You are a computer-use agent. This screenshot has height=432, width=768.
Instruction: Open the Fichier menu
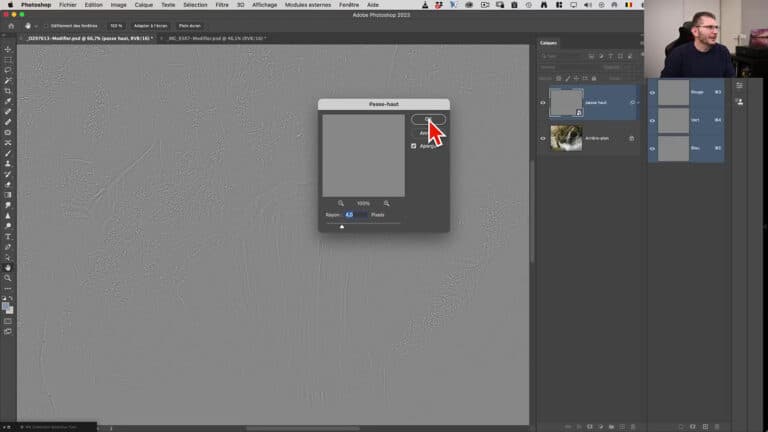68,5
